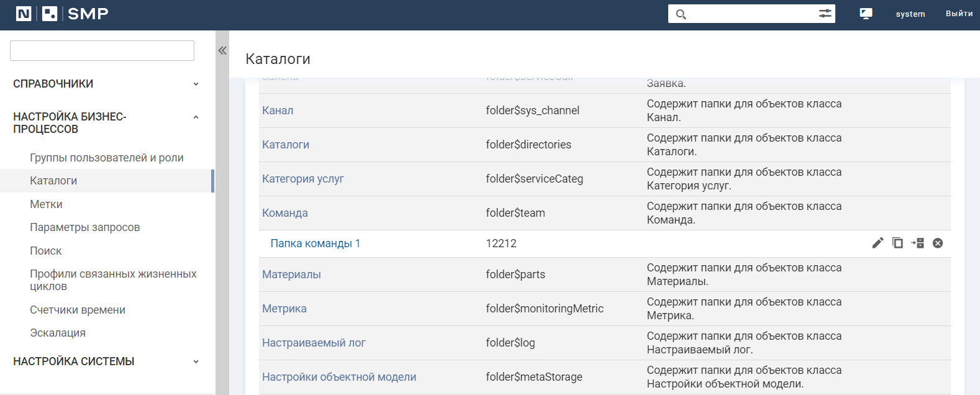Click the monitor icon in the header
Image resolution: width=980 pixels, height=395 pixels.
tap(866, 14)
